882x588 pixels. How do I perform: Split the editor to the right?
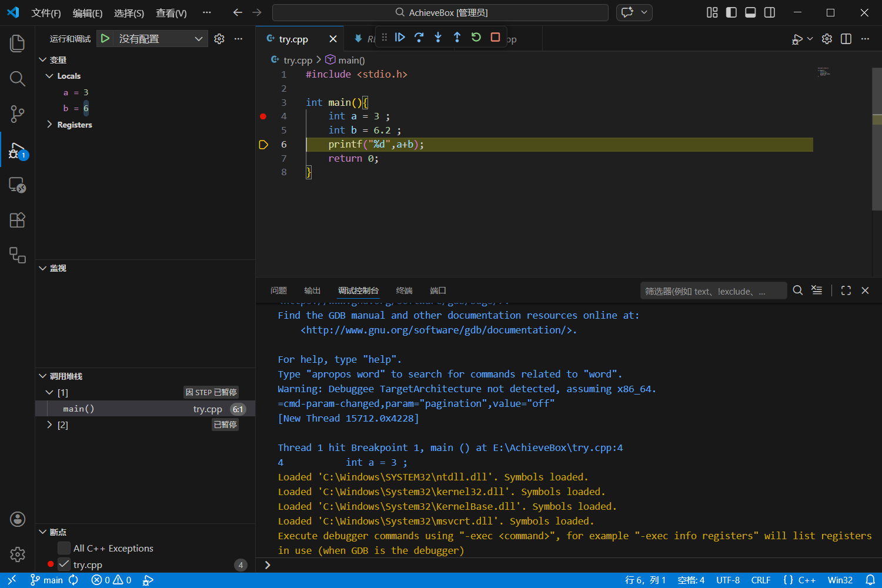pos(846,39)
